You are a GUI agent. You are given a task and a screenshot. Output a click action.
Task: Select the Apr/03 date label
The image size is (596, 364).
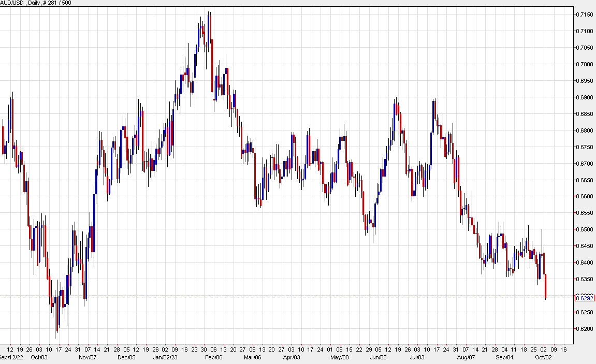pyautogui.click(x=292, y=357)
